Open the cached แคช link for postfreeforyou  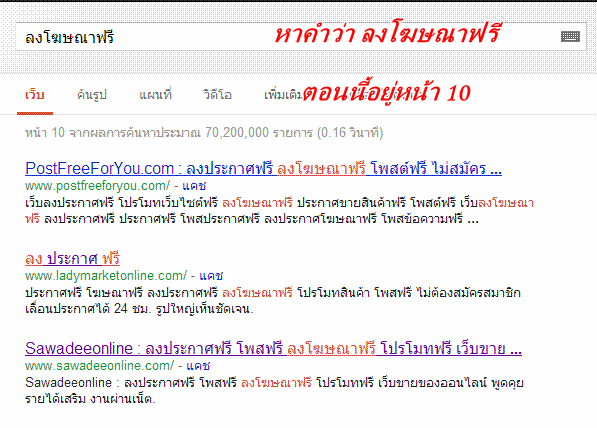194,186
